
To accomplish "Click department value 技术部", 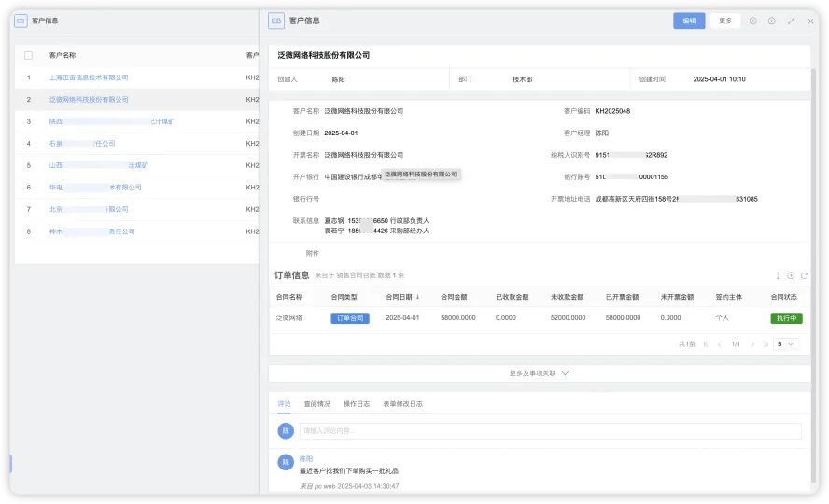I will pos(523,79).
